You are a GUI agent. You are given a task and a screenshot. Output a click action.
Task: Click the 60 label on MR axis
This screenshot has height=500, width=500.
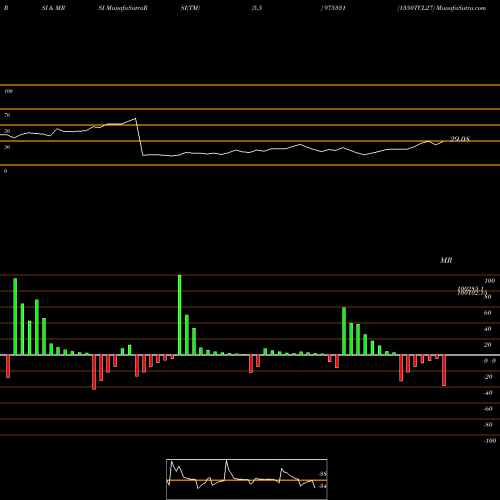488,313
